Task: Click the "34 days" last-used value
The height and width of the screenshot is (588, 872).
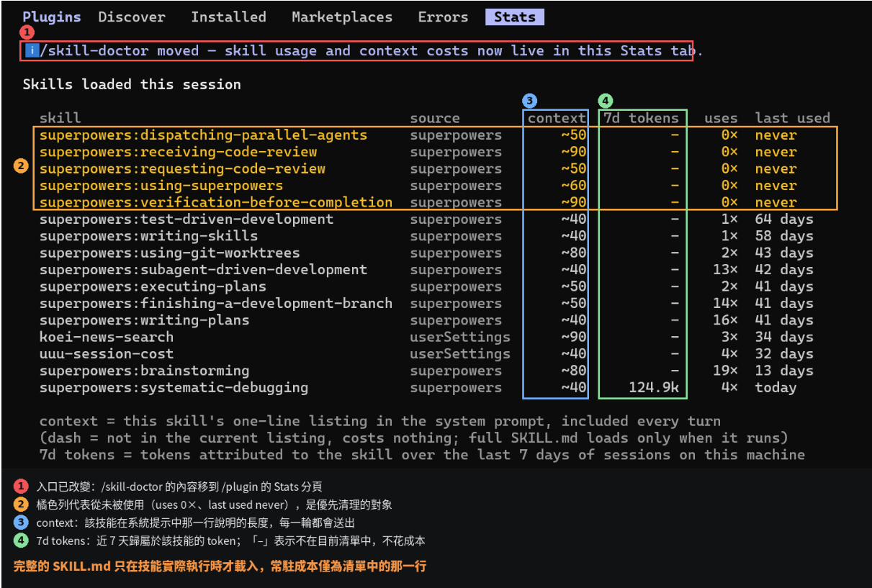Action: coord(784,337)
